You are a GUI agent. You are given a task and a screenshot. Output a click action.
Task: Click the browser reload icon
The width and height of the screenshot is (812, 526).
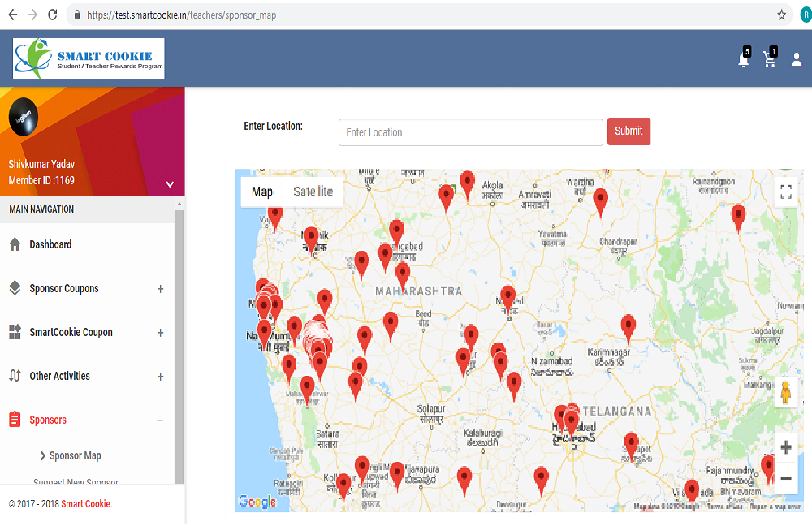53,15
